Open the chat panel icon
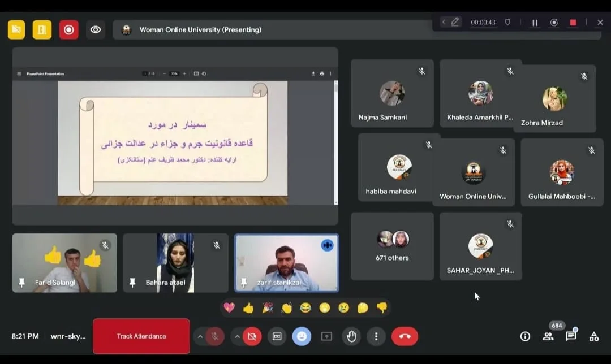This screenshot has width=611, height=364. pyautogui.click(x=571, y=336)
